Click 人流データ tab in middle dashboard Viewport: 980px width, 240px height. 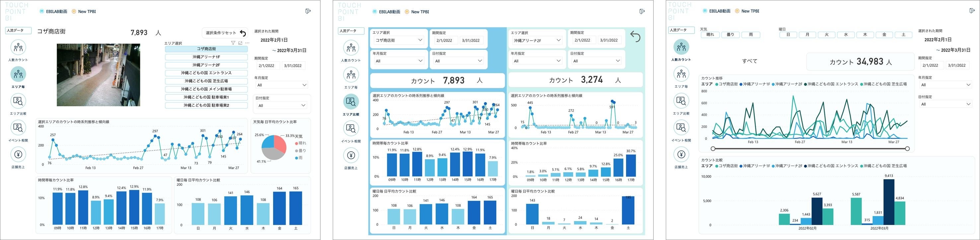pyautogui.click(x=351, y=31)
